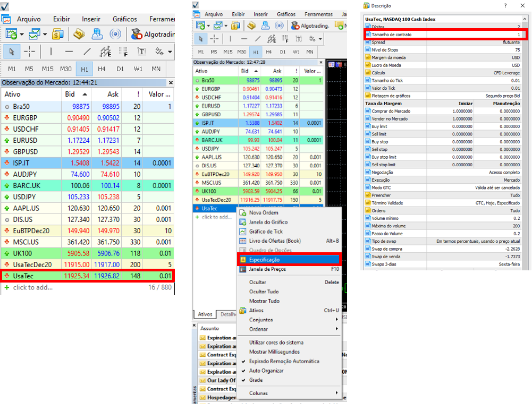Expand objects dropdown arrow in 12:47:28 window

[x=320, y=39]
